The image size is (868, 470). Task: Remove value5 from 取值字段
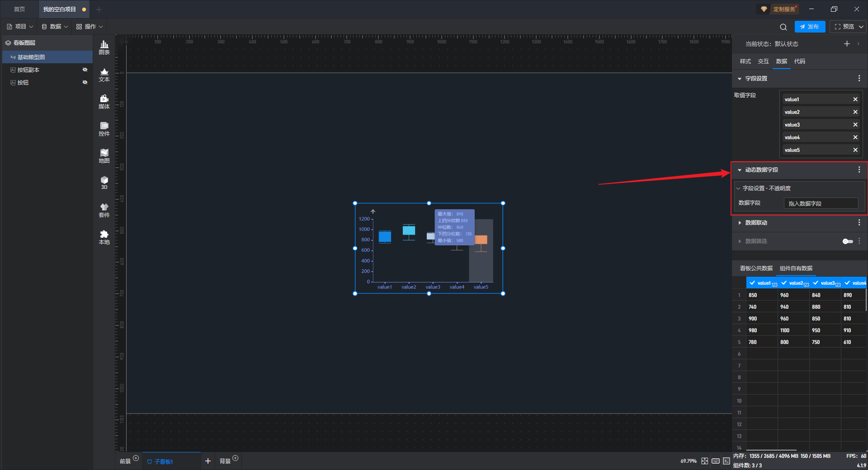855,150
